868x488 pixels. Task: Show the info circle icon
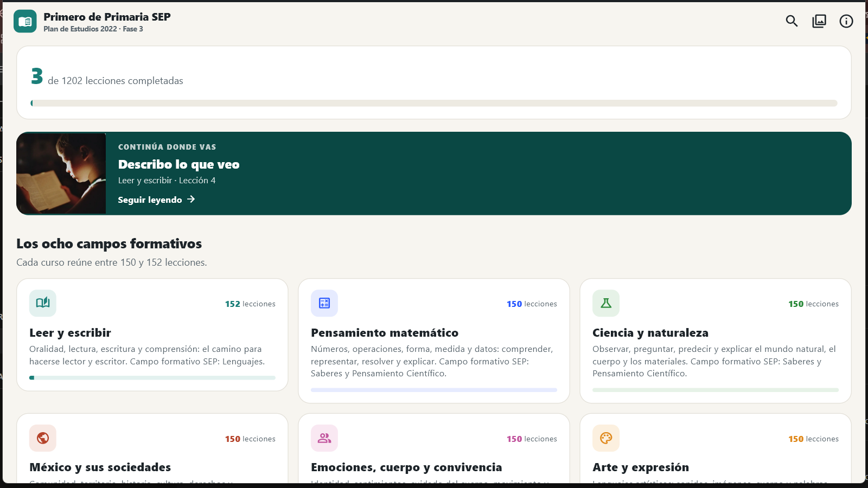[x=846, y=21]
